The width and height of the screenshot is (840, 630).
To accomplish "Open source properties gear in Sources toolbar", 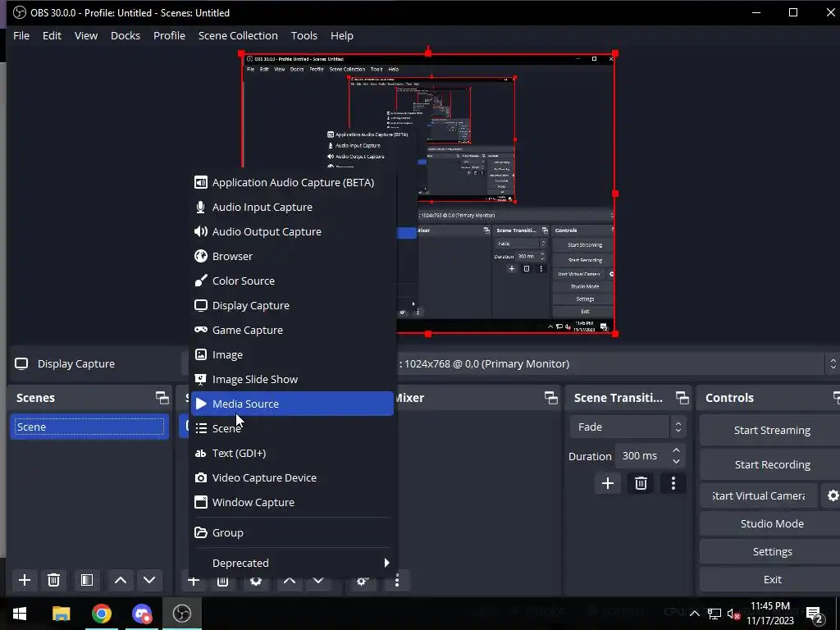I will tap(256, 582).
